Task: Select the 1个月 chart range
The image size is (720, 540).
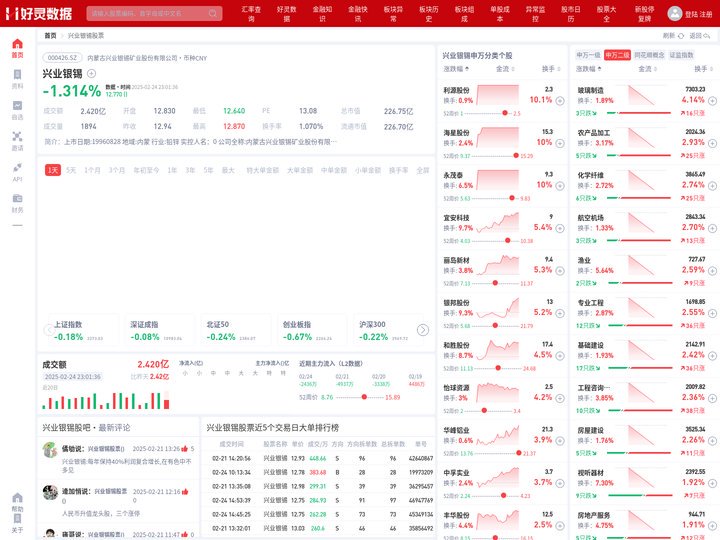Action: (x=92, y=170)
